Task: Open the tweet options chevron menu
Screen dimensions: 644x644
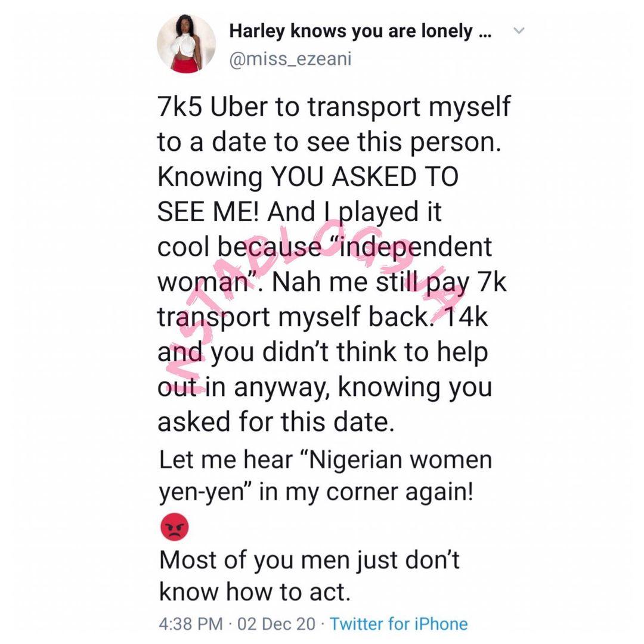Action: 518,30
